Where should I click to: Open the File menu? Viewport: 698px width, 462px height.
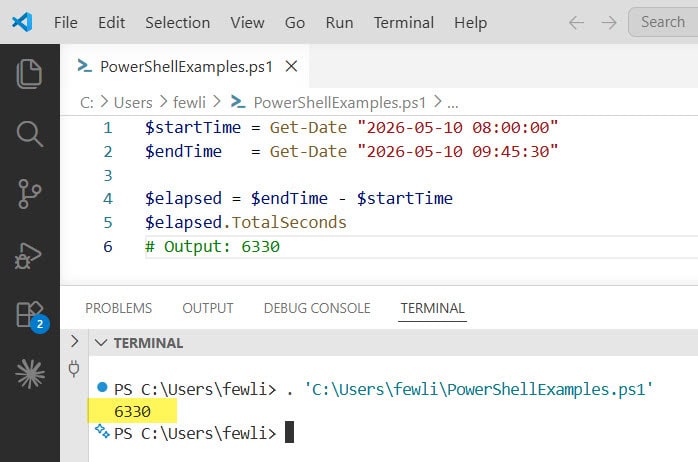coord(65,22)
